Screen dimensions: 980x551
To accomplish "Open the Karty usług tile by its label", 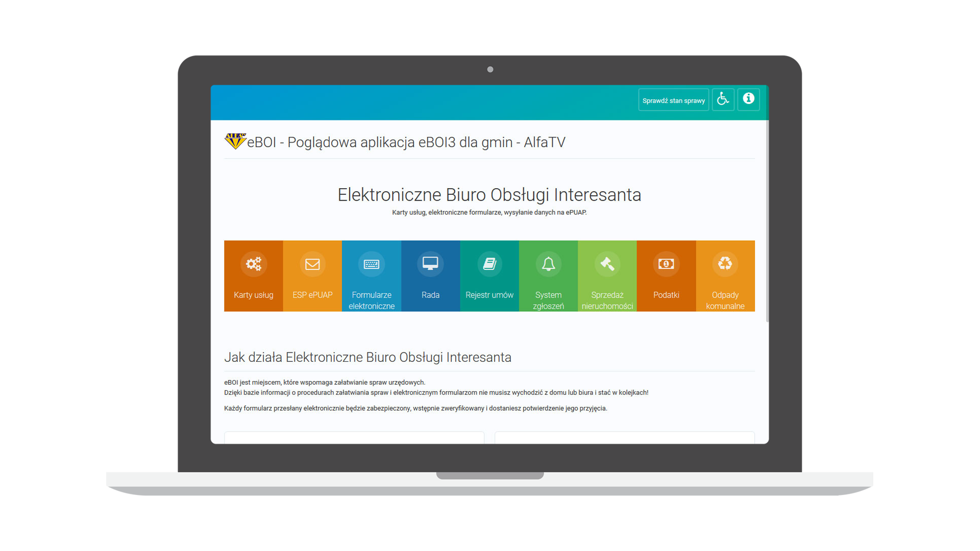I will click(x=254, y=295).
